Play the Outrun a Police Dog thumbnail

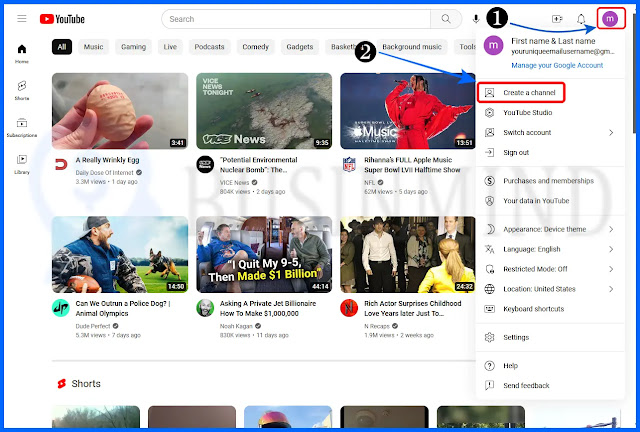click(120, 255)
